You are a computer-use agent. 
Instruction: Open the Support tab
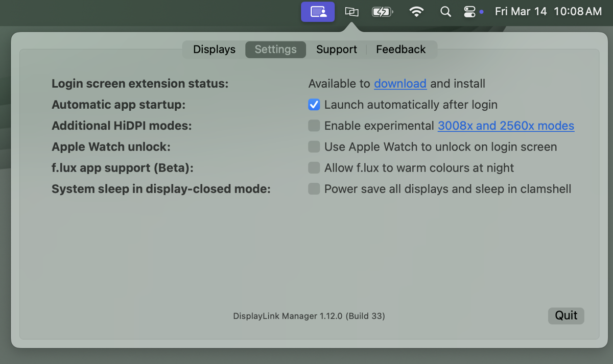(337, 50)
